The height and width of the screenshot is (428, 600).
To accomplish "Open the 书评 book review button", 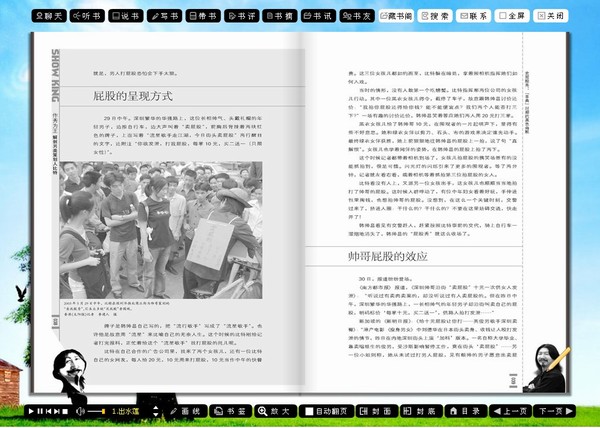I will tap(242, 16).
